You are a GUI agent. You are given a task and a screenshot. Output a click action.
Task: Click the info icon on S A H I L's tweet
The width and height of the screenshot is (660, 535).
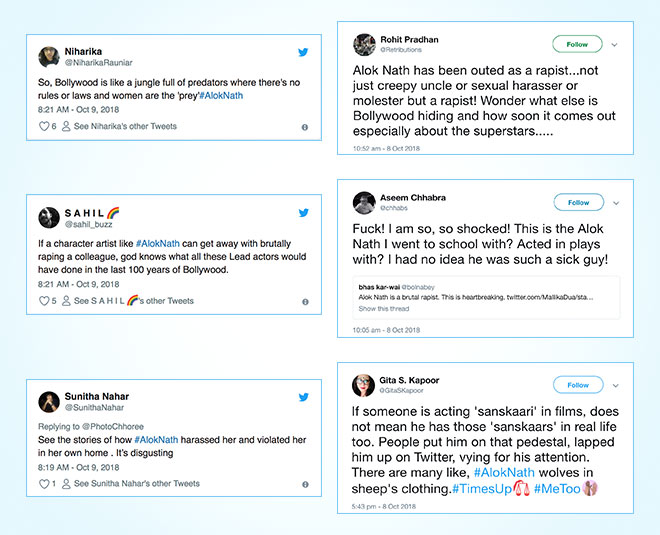[305, 301]
